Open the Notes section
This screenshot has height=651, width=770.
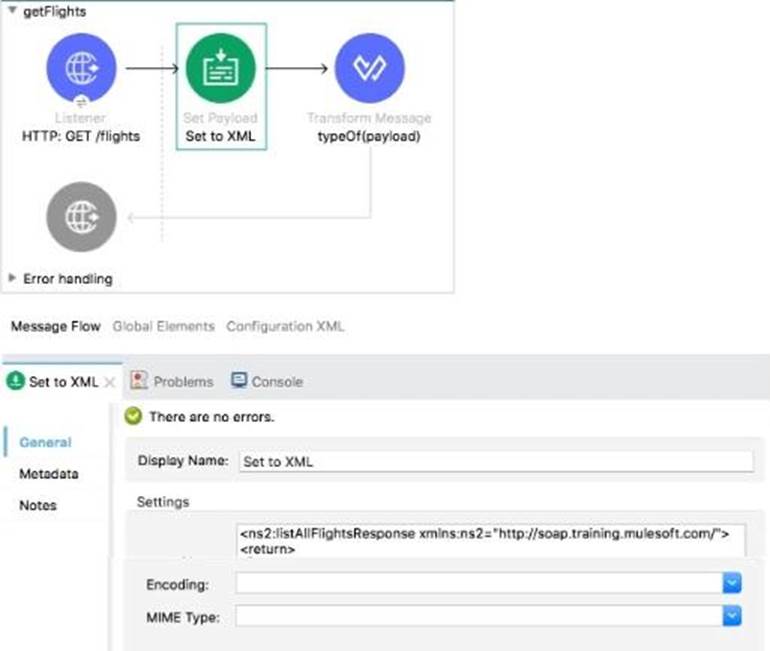pos(38,505)
